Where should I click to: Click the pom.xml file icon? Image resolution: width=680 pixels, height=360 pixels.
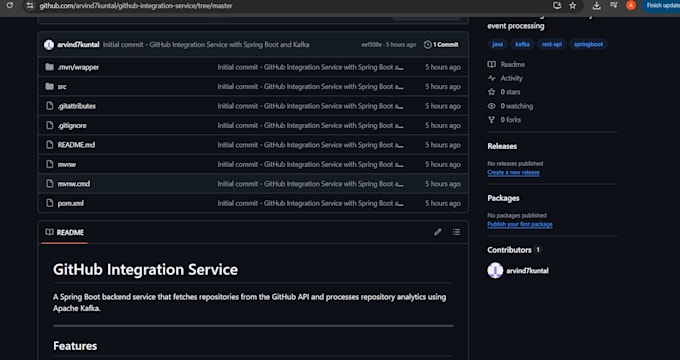pos(49,203)
